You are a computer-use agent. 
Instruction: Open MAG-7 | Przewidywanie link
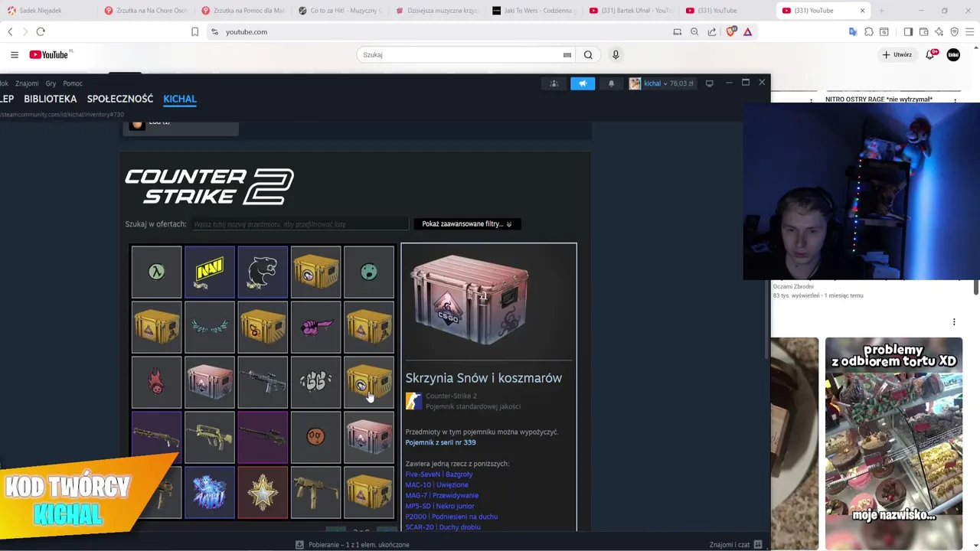click(442, 496)
